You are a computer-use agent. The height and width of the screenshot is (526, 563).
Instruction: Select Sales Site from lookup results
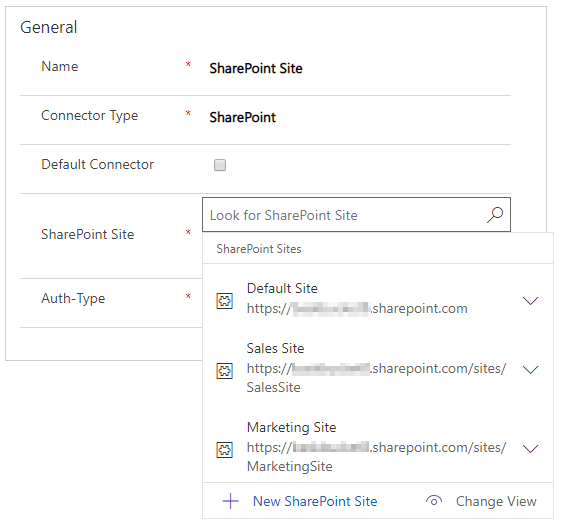coord(378,368)
